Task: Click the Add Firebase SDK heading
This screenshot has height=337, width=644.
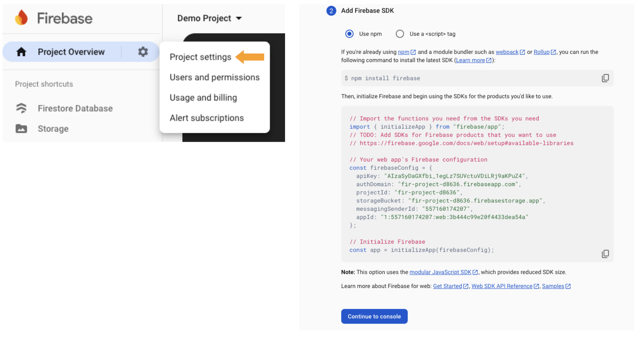Action: click(x=367, y=11)
